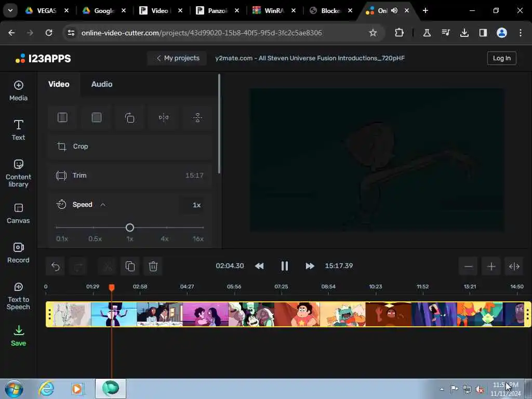Click the orange playhead marker

coord(112,288)
